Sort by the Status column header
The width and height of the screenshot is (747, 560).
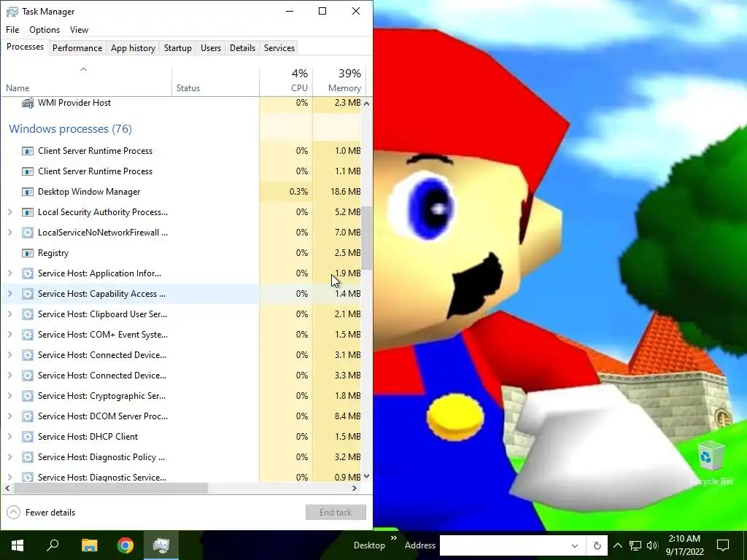(216, 81)
